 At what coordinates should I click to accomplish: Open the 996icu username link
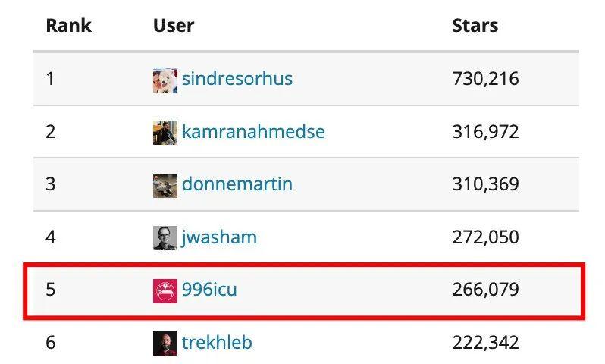click(209, 290)
